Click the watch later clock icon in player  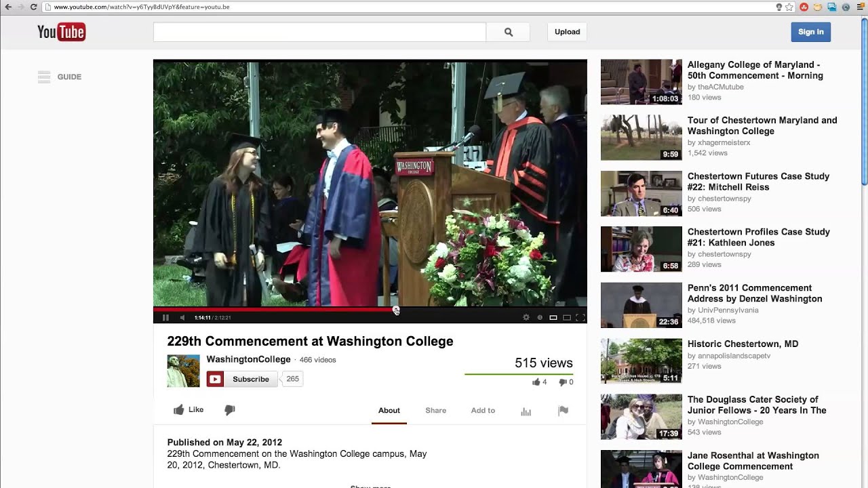coord(540,317)
